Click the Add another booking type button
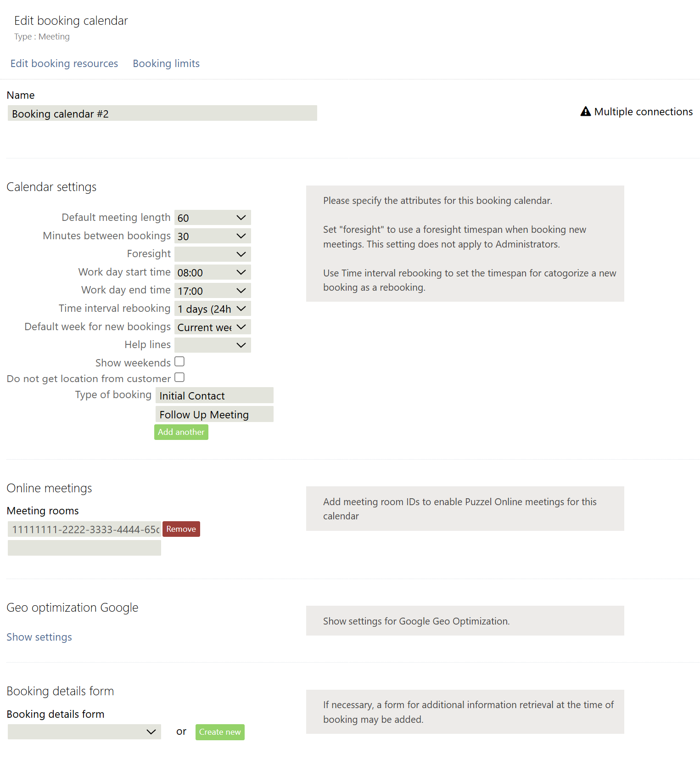Screen dimensions: 700x760 tap(181, 432)
